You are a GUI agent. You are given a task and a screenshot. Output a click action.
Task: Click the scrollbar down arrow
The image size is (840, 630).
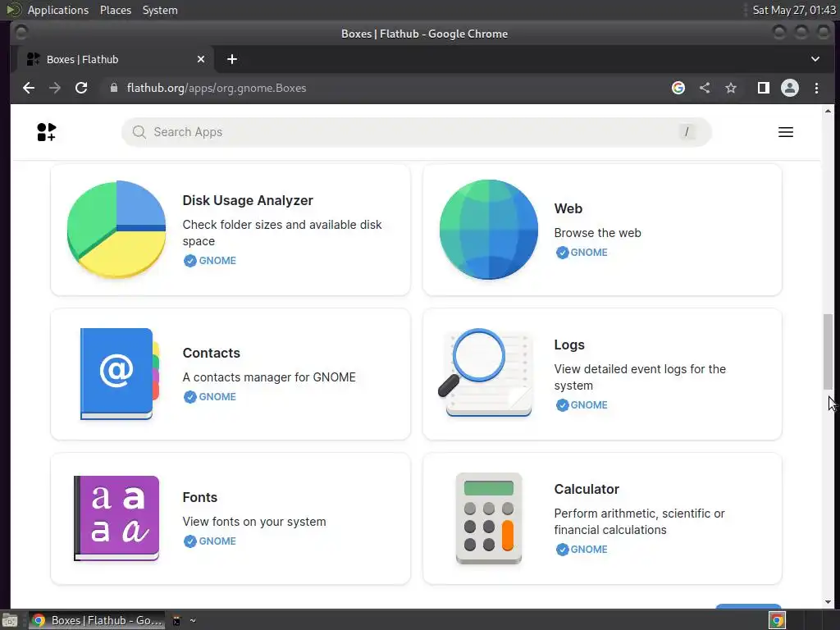[x=829, y=602]
